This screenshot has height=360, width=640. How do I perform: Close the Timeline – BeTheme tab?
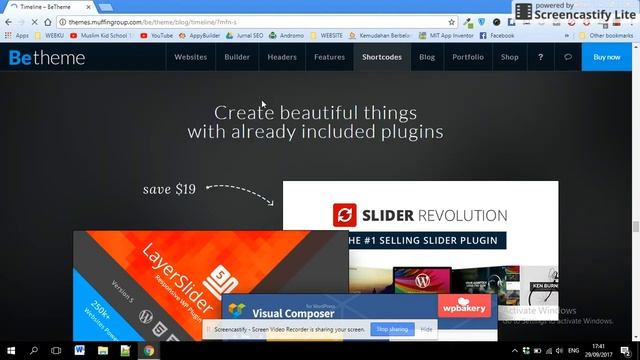coord(88,7)
